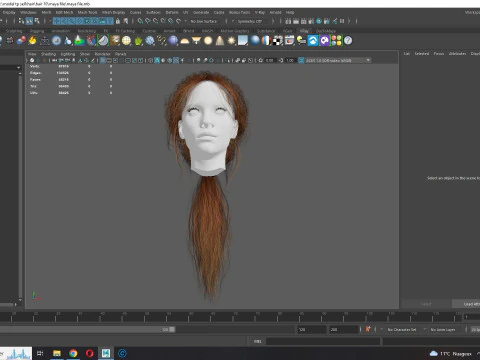Click the question mark help shelf icon
Screen dimensions: 480x360
(x=348, y=41)
